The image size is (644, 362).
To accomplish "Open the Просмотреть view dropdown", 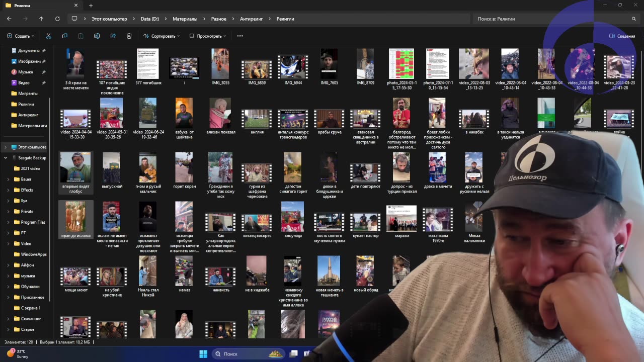I will 208,36.
